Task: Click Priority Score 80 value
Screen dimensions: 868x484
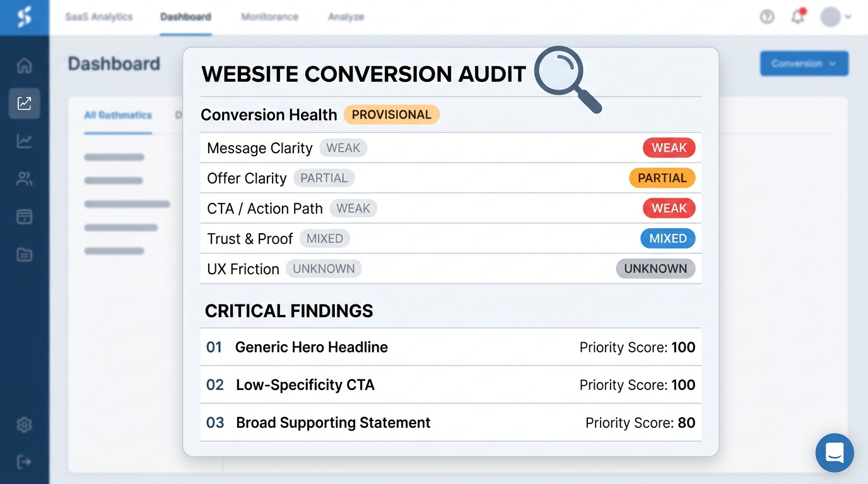Action: pos(686,423)
